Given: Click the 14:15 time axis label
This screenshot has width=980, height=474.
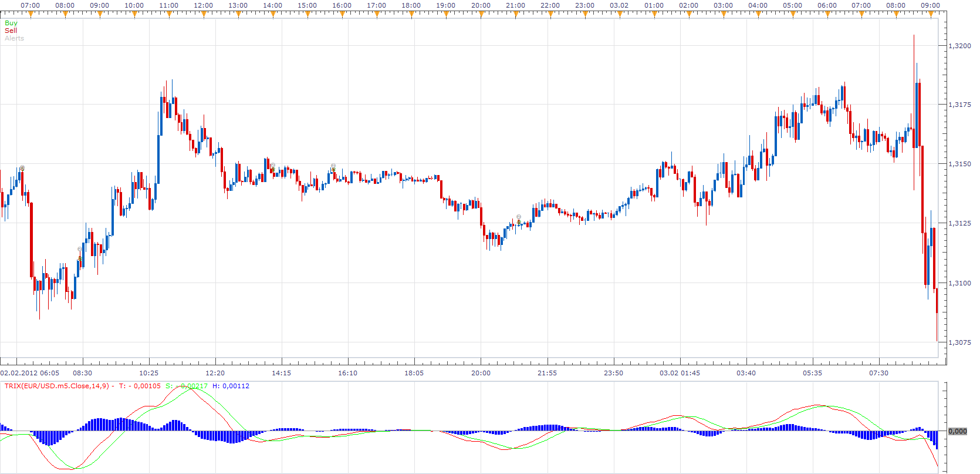Looking at the screenshot, I should pos(282,373).
